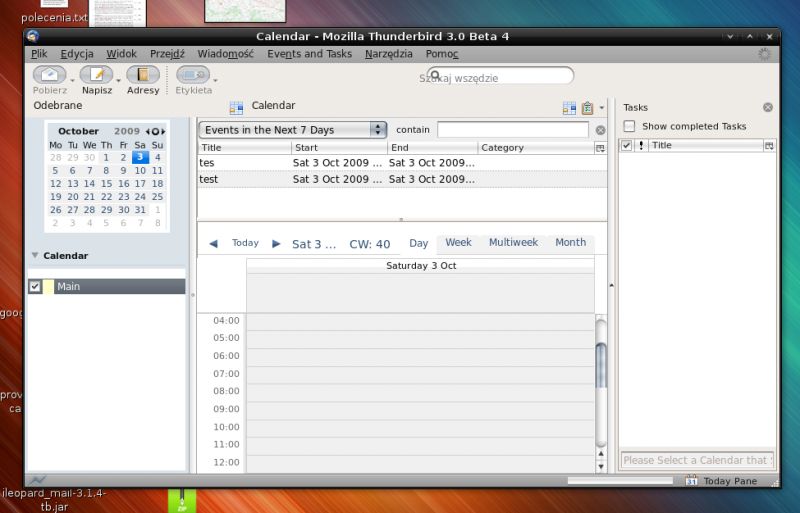Switch to the Month view tab
The height and width of the screenshot is (513, 800).
click(570, 242)
